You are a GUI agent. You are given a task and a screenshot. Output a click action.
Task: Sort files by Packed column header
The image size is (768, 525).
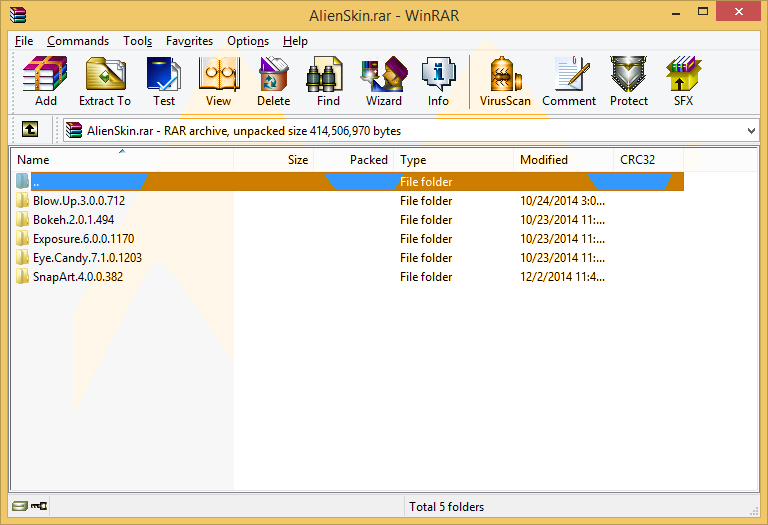tap(354, 160)
